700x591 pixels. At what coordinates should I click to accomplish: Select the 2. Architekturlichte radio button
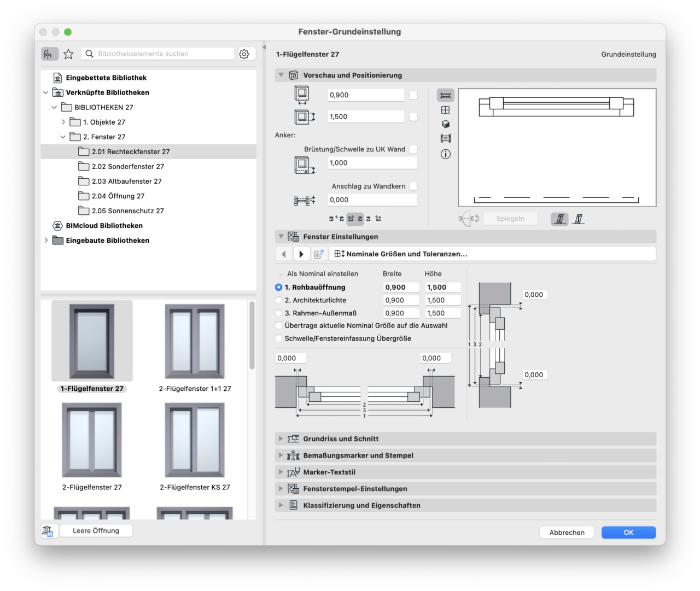278,300
